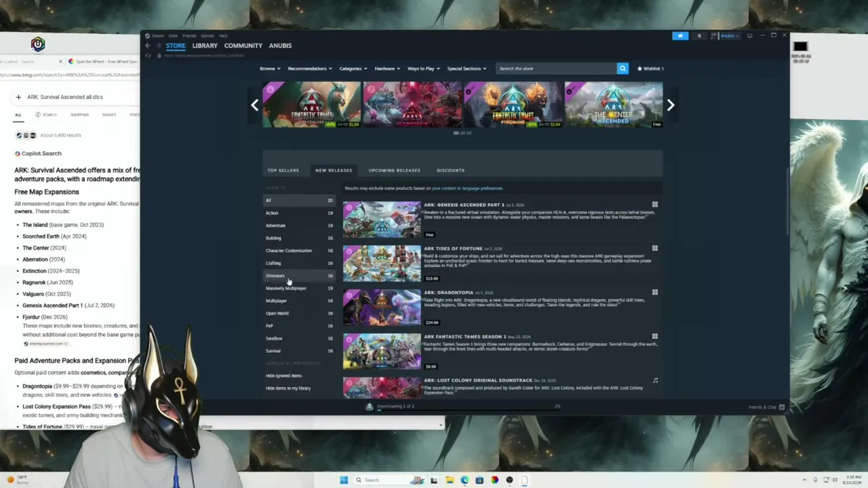The width and height of the screenshot is (868, 488).
Task: Click the Search the store field
Action: (556, 68)
